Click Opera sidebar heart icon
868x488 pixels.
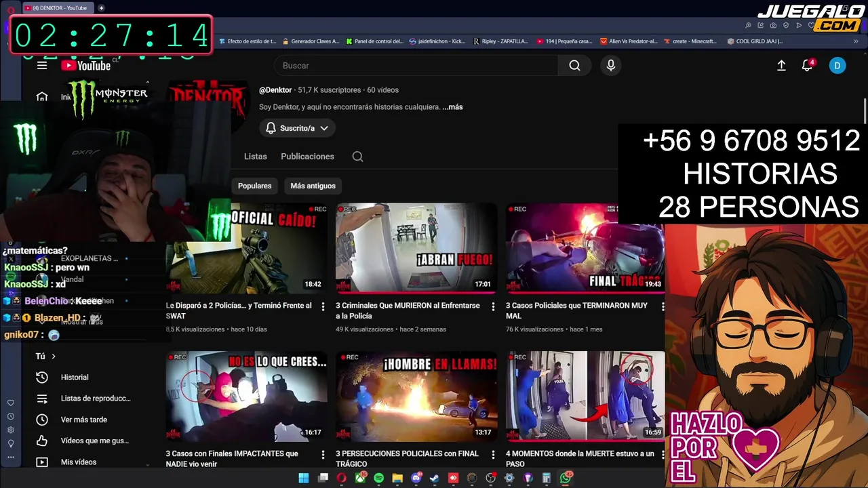coord(10,403)
